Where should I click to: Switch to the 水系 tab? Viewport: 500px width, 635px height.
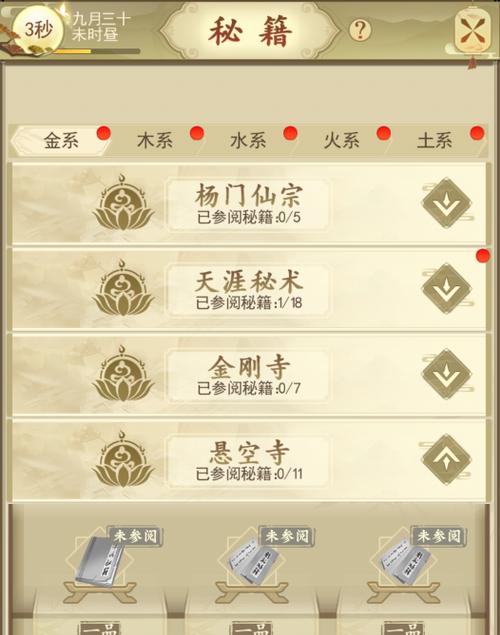pyautogui.click(x=249, y=141)
